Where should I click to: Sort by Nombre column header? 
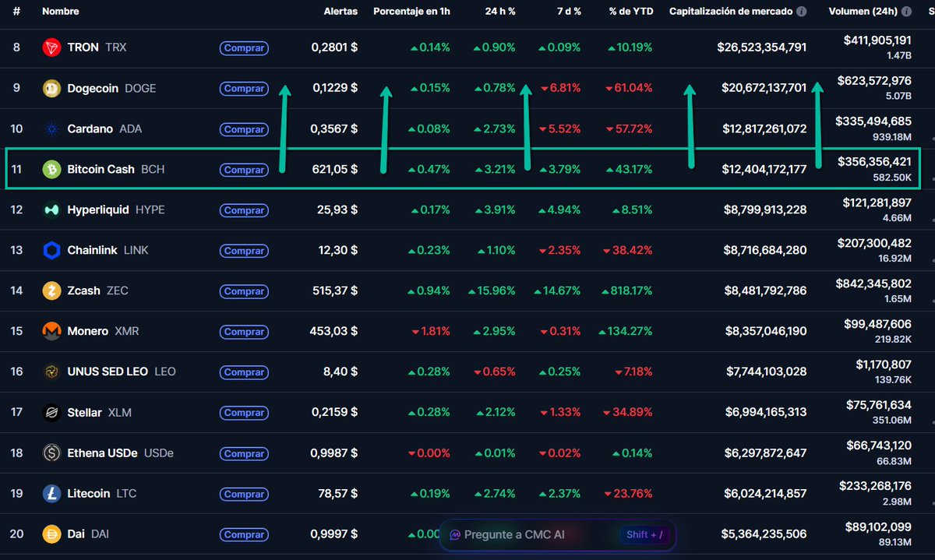point(61,12)
